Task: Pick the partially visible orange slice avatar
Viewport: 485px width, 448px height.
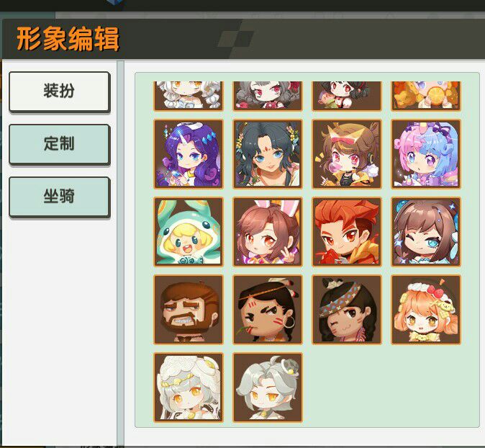Action: coord(426,96)
